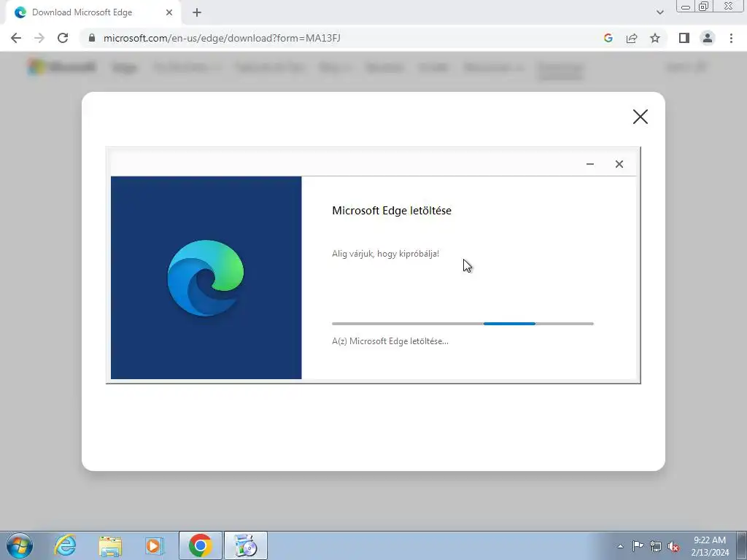747x560 pixels.
Task: Close the Edge installer dialog
Action: tap(619, 164)
